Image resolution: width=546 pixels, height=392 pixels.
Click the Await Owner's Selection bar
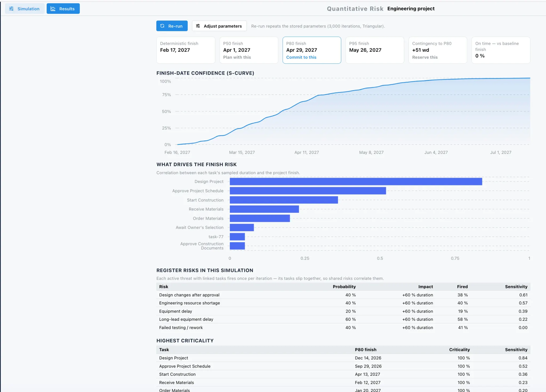(242, 227)
